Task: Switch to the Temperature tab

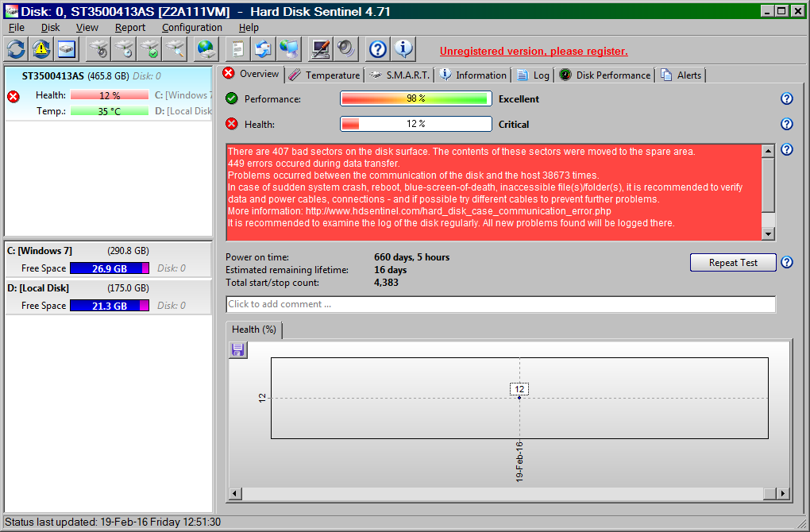Action: [325, 75]
